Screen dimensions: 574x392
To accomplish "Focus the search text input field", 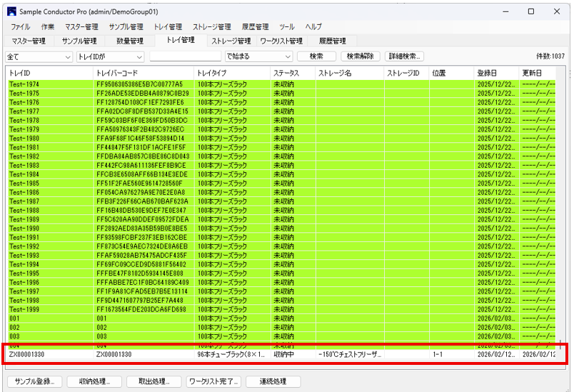I will coord(185,56).
